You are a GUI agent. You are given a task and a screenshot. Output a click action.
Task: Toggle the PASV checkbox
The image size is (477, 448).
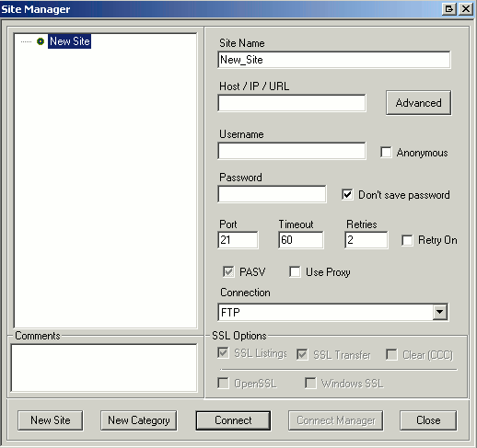[x=228, y=271]
